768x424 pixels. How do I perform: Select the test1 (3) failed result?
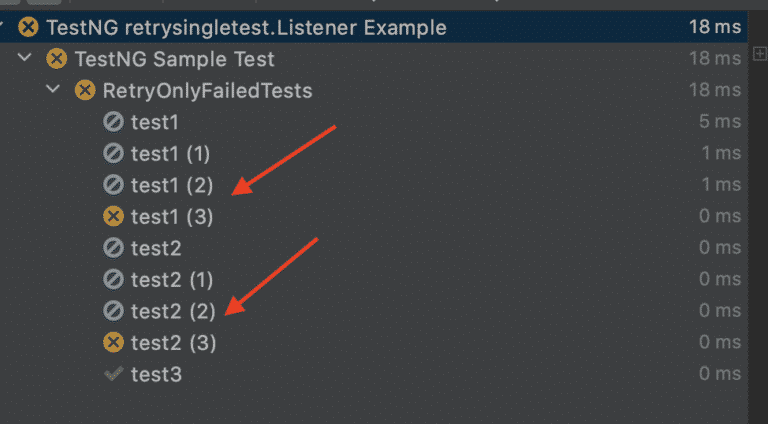click(x=373, y=216)
